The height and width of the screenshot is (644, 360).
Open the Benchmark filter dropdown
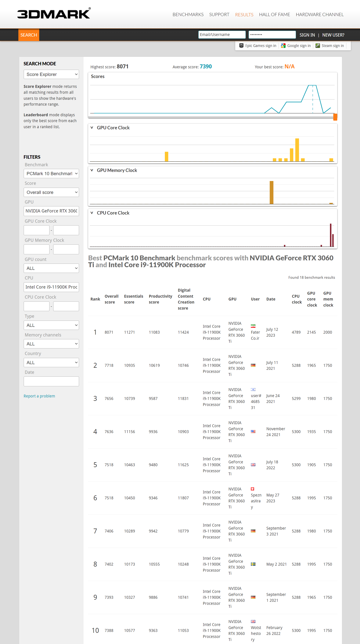(x=51, y=173)
